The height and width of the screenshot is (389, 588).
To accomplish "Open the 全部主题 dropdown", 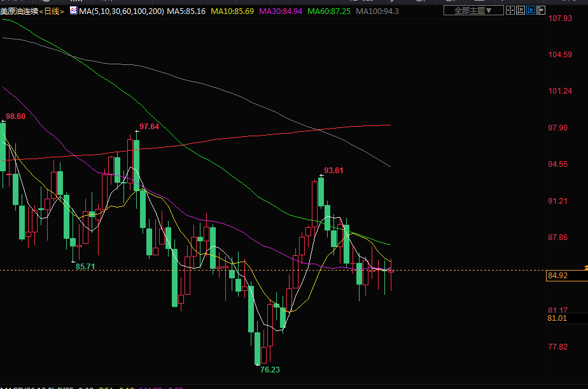I will [x=478, y=11].
